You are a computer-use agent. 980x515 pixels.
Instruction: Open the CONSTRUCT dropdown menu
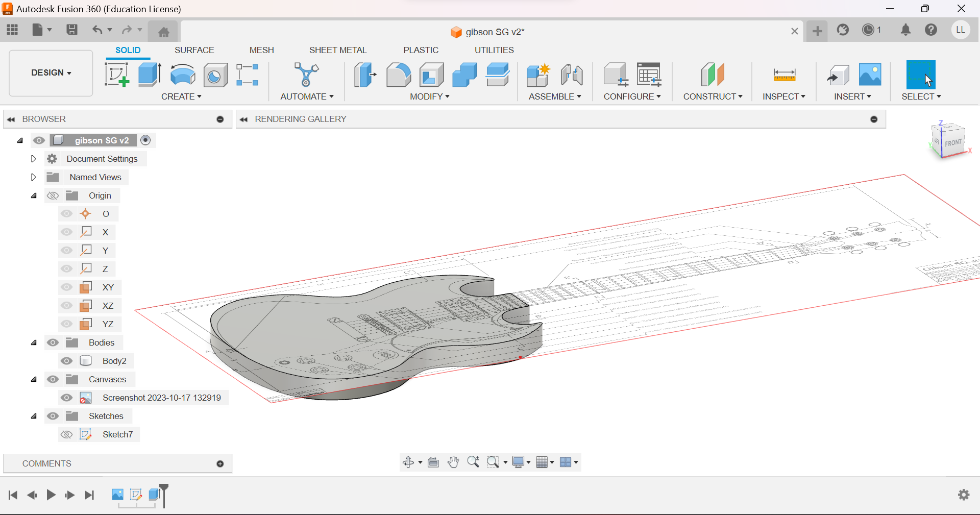(713, 96)
